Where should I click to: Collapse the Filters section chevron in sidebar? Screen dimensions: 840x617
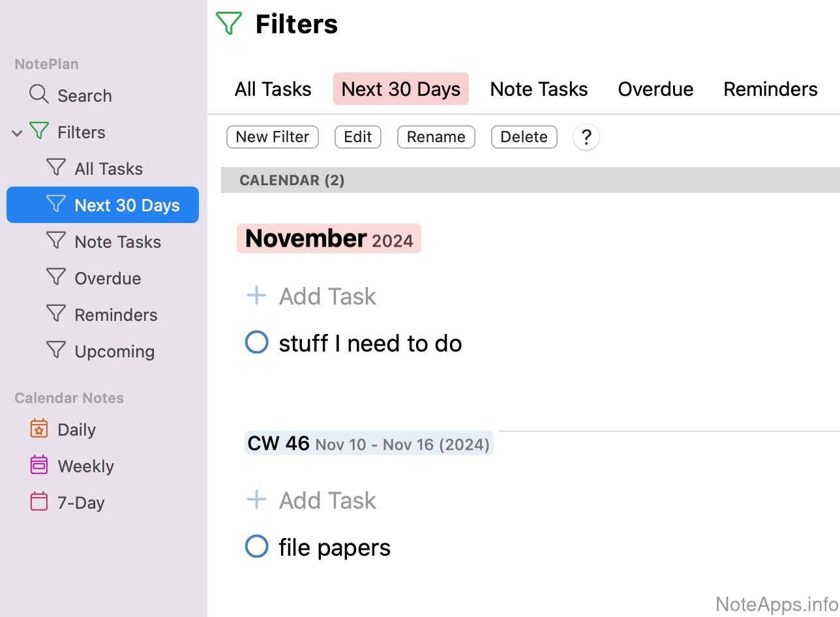[x=18, y=133]
